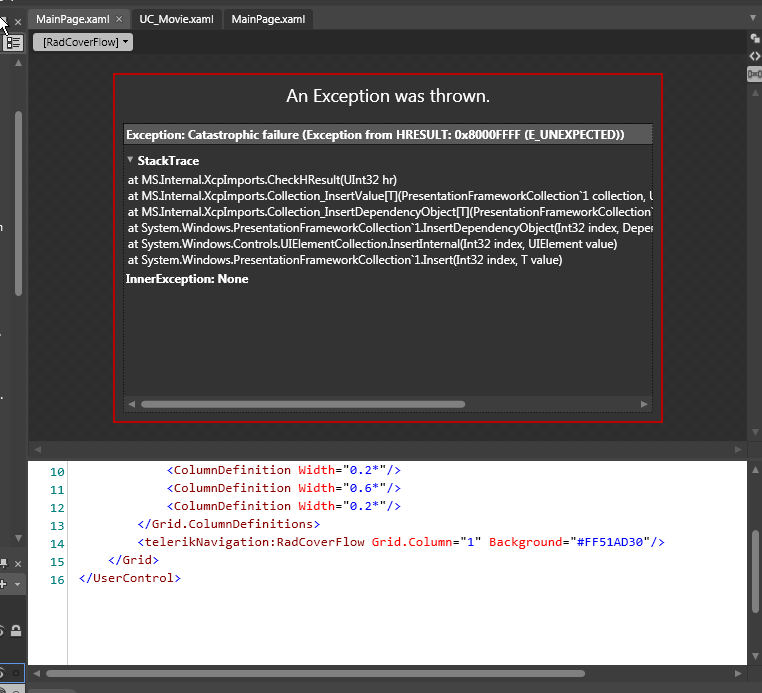Click the plus icon in the lower left panel
762x693 pixels.
(x=3, y=584)
